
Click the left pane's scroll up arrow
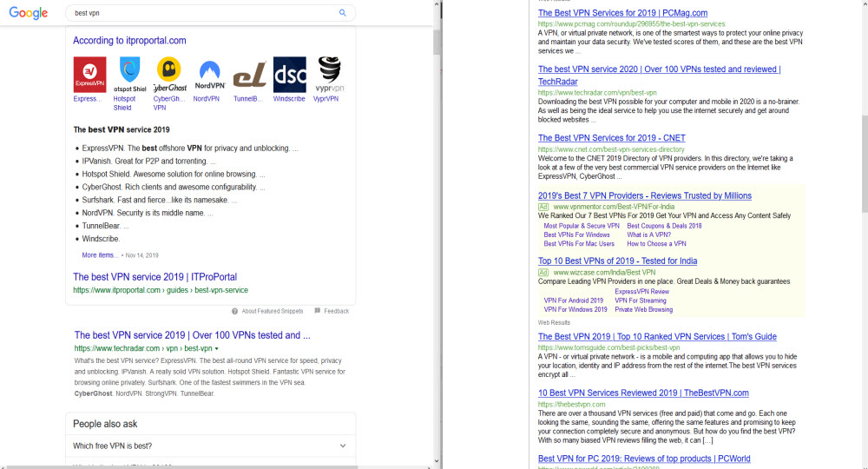point(437,4)
